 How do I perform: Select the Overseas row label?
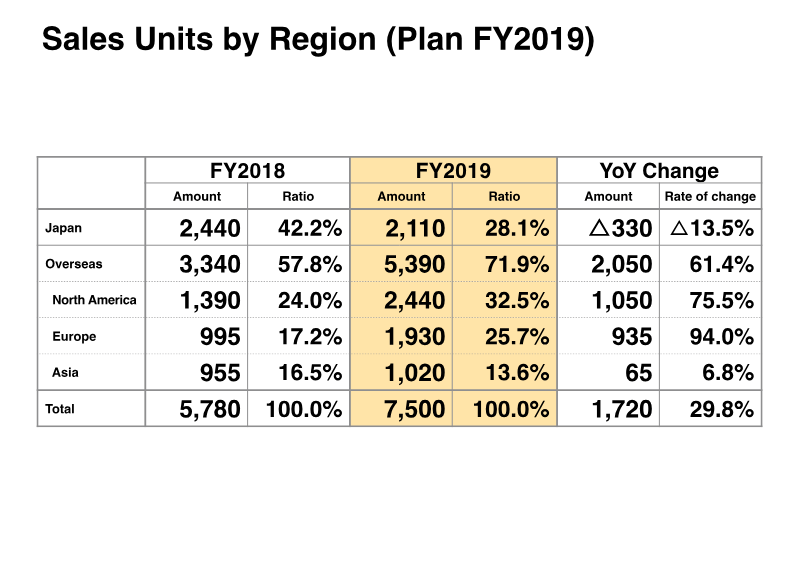tap(74, 264)
